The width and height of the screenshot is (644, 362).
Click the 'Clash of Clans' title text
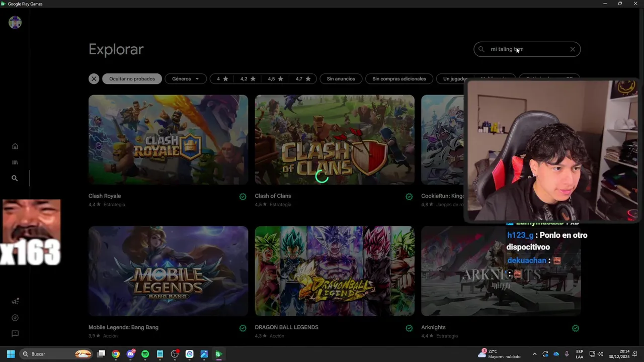[273, 196]
